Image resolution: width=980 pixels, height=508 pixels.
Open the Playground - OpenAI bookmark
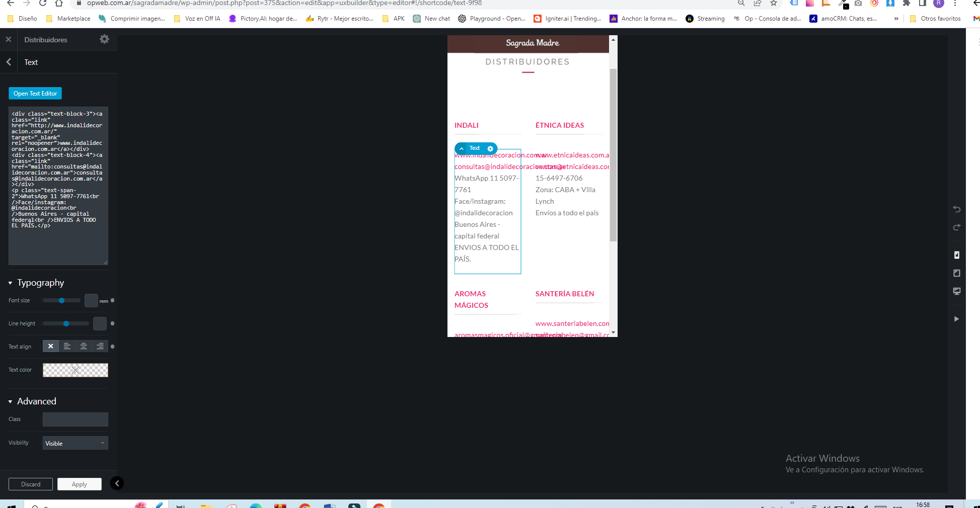[x=492, y=19]
